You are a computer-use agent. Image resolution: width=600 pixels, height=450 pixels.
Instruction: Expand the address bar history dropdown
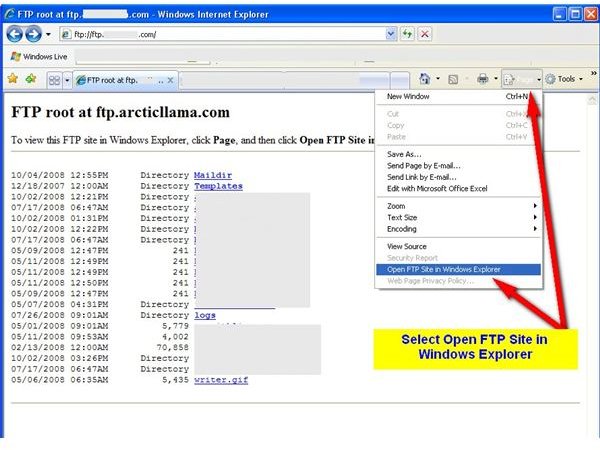[391, 34]
